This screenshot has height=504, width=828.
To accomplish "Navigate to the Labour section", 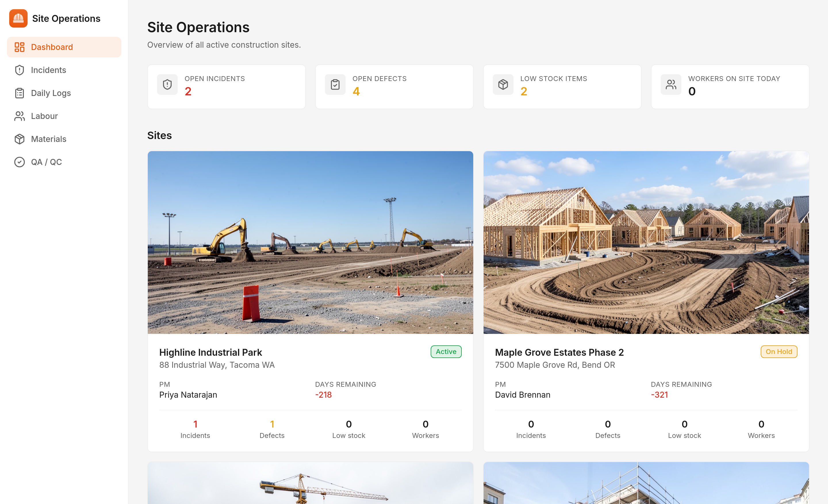I will click(64, 116).
